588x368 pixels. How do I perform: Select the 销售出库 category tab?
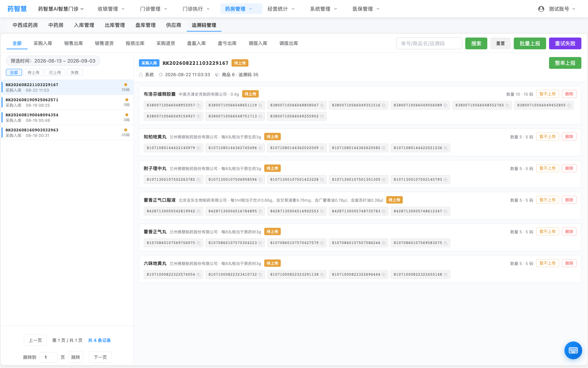pyautogui.click(x=74, y=43)
